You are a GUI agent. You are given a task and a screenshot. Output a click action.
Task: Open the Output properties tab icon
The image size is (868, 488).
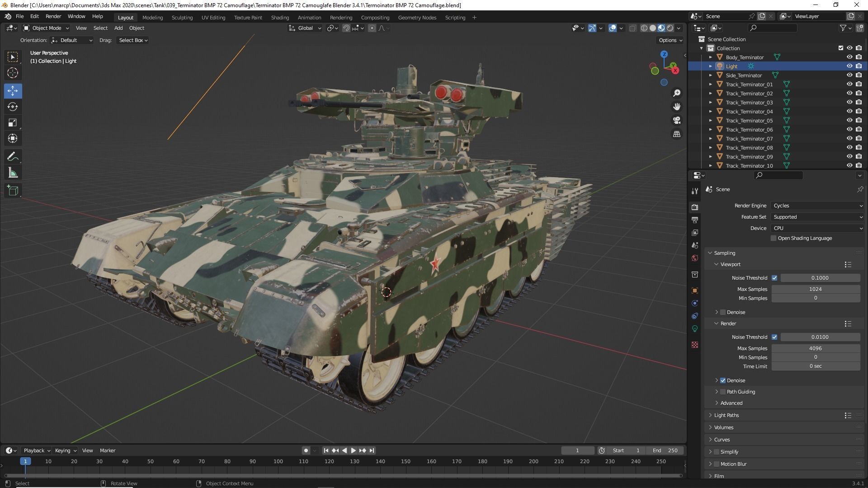pos(695,220)
